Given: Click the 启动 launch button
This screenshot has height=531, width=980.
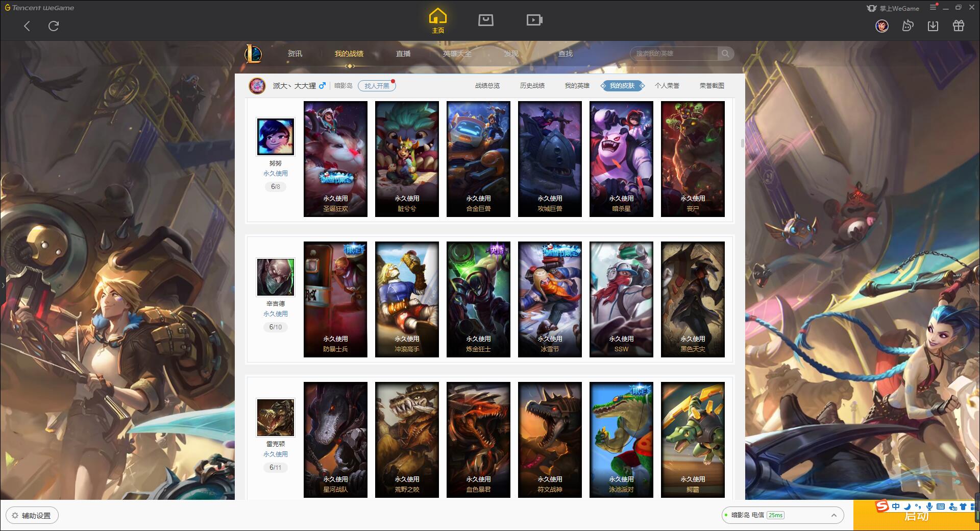Looking at the screenshot, I should point(916,516).
